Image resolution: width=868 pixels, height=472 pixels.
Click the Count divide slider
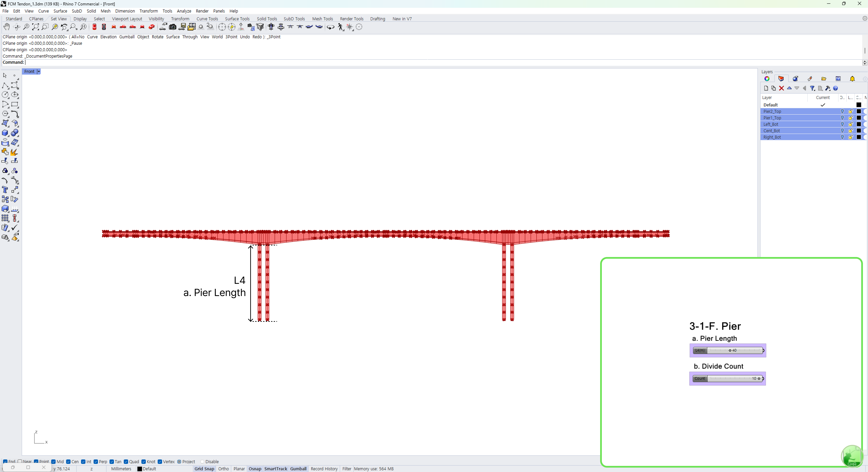coord(728,379)
